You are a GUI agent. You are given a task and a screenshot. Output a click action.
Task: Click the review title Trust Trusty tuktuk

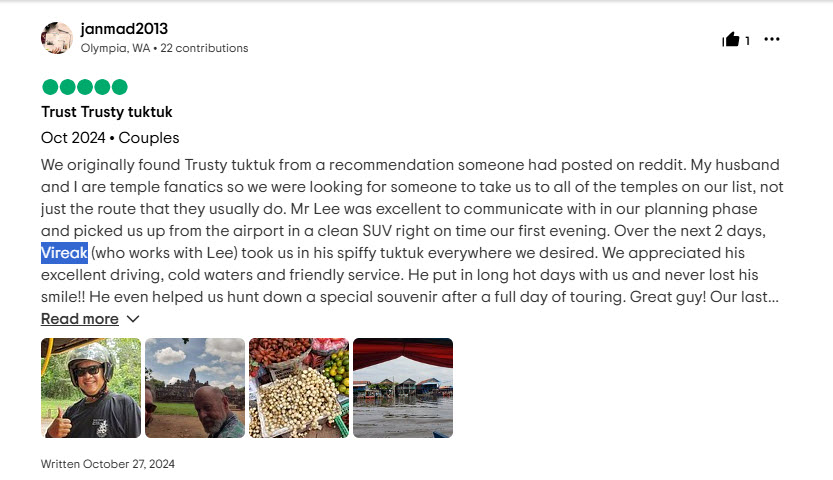point(107,112)
